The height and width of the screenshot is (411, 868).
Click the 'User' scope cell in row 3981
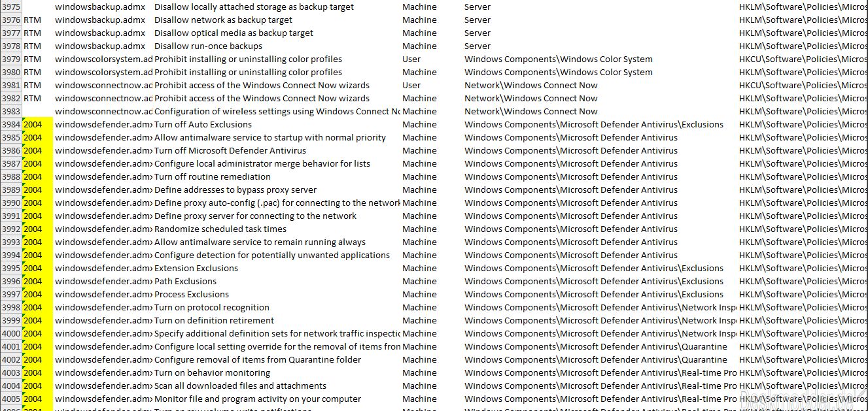pos(411,85)
